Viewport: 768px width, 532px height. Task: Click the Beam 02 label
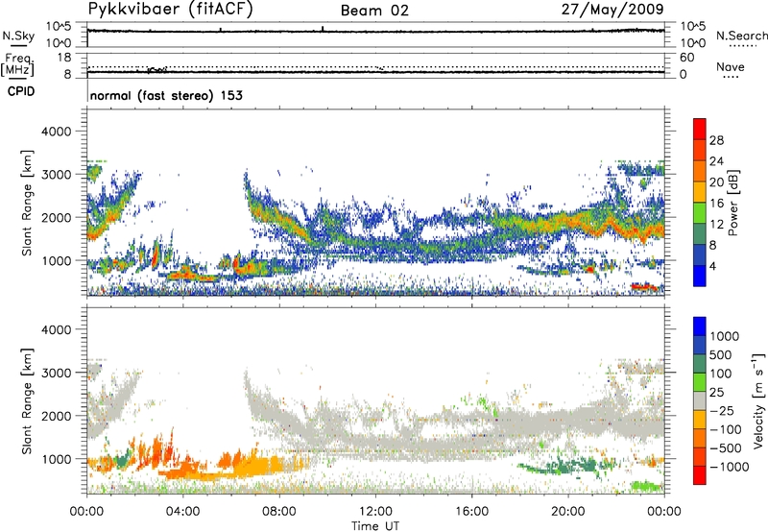pyautogui.click(x=374, y=11)
